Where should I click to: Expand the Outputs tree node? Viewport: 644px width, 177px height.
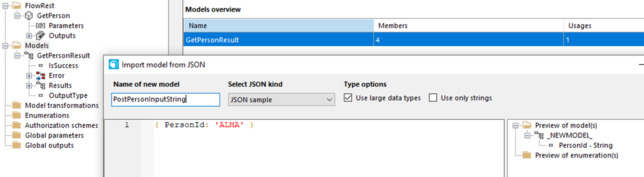(x=29, y=36)
